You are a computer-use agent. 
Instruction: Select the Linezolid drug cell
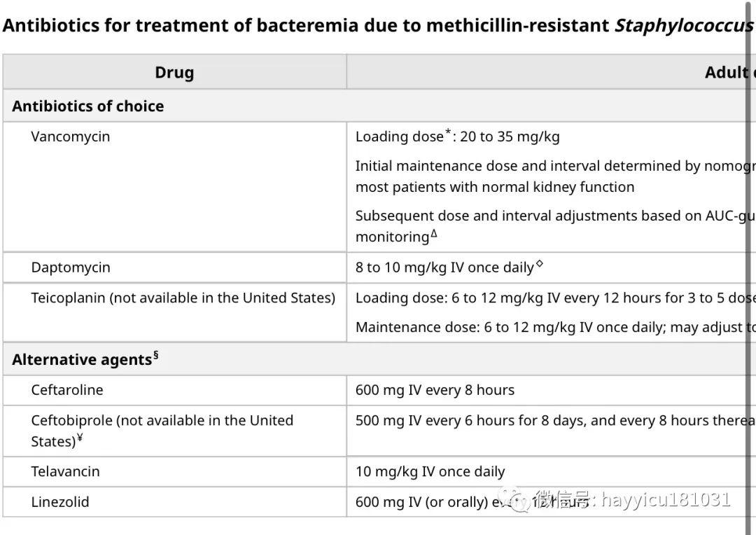pos(174,501)
